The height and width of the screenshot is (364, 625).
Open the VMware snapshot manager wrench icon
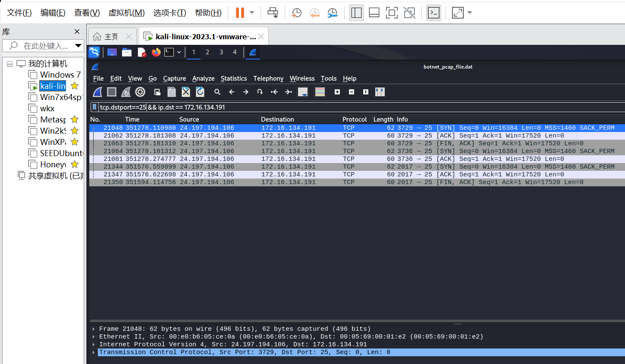click(x=332, y=13)
